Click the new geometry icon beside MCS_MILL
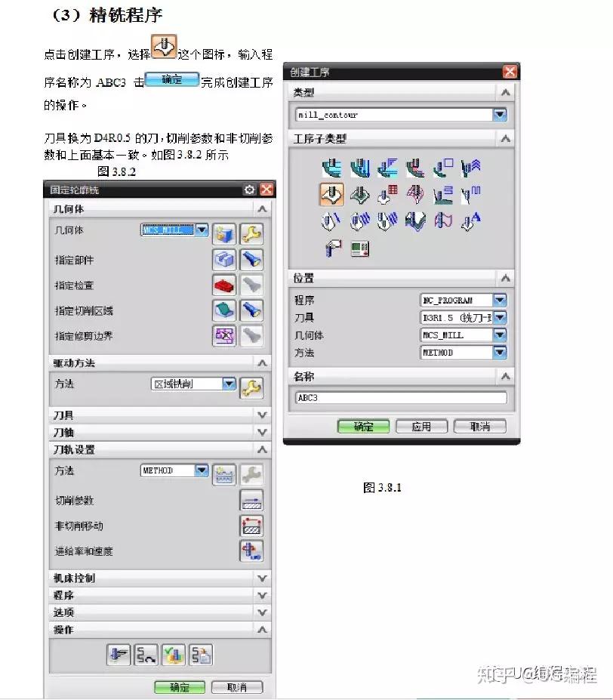Image resolution: width=613 pixels, height=700 pixels. (224, 234)
